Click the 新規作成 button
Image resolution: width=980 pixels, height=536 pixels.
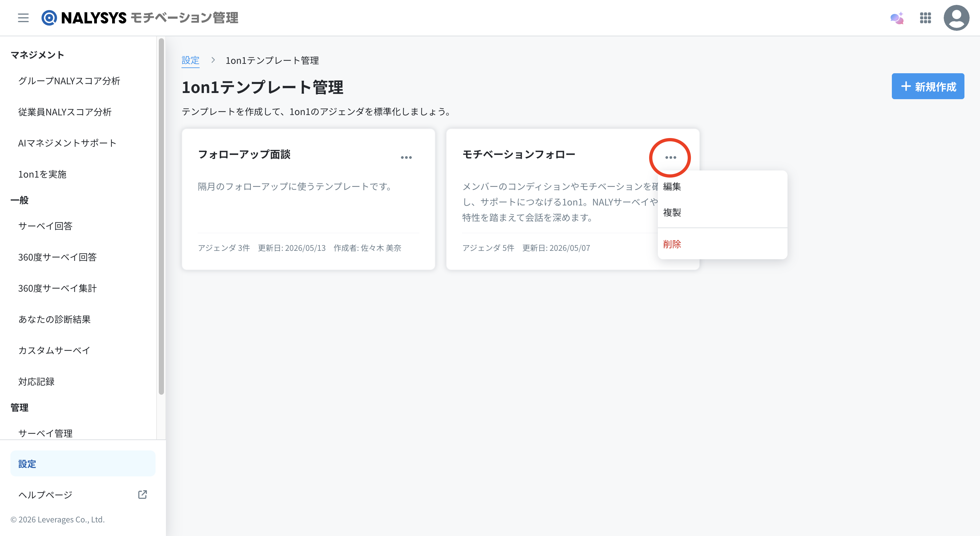point(927,86)
